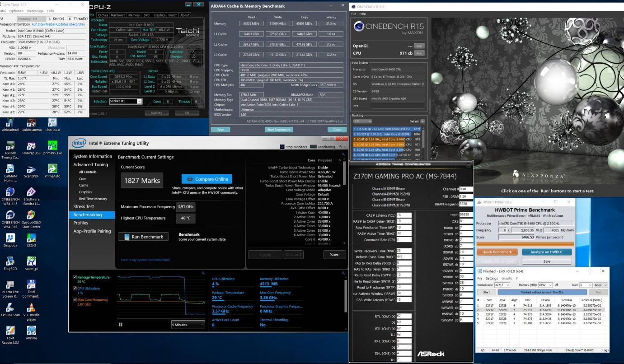Click Validate button in CPU-Z
624x364 pixels.
[156, 113]
